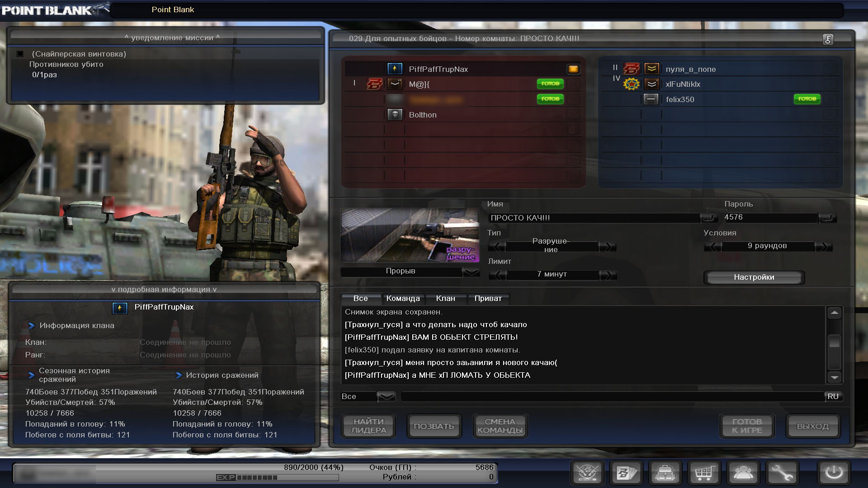Open settings with the wrench icon
The width and height of the screenshot is (868, 488).
[x=782, y=473]
